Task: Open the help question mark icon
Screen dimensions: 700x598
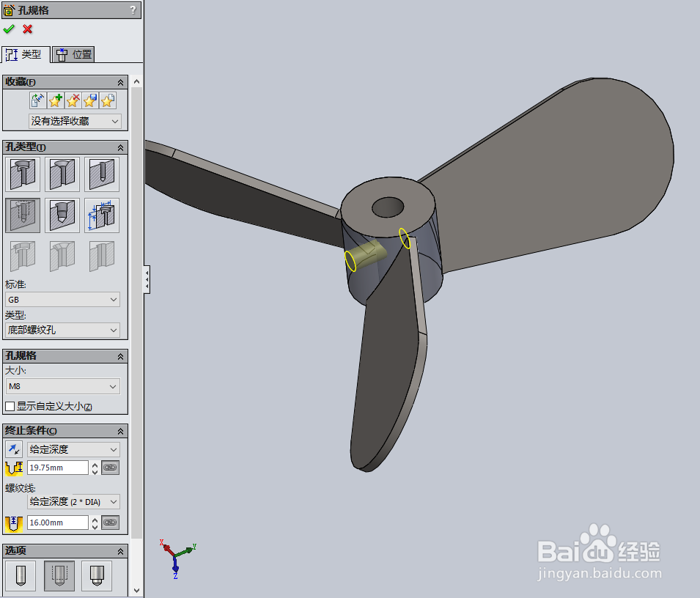Action: tap(133, 10)
